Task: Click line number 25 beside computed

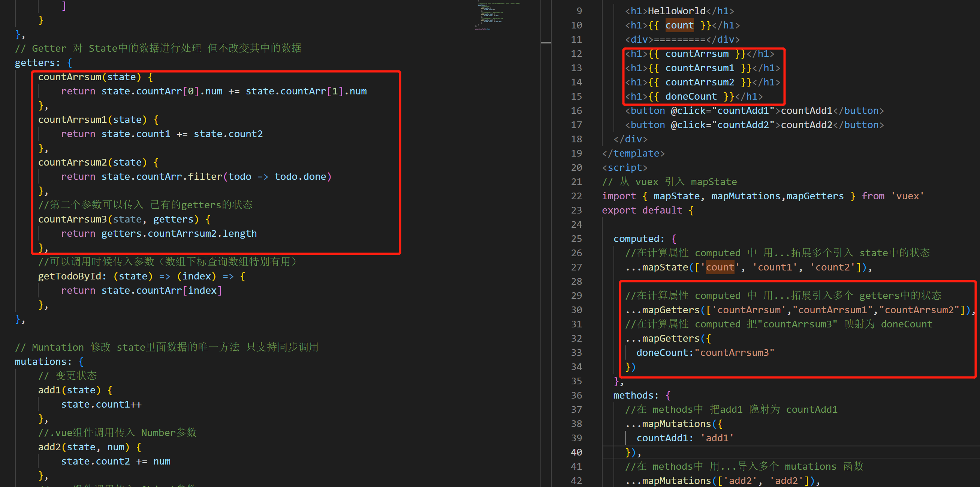Action: point(576,239)
